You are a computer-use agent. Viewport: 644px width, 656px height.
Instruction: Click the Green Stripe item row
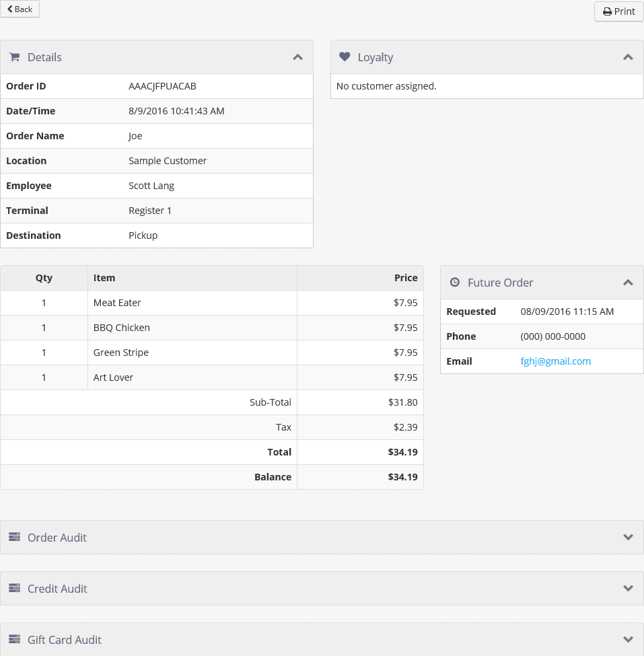pyautogui.click(x=212, y=353)
